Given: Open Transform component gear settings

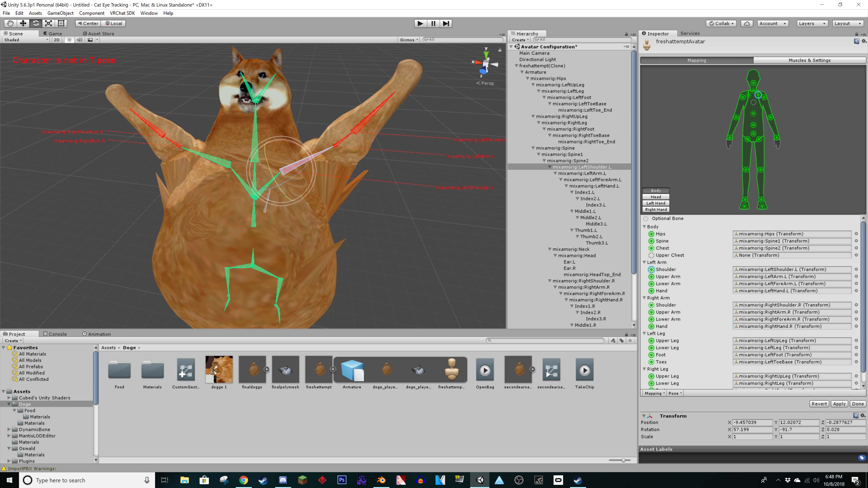Looking at the screenshot, I should coord(863,416).
